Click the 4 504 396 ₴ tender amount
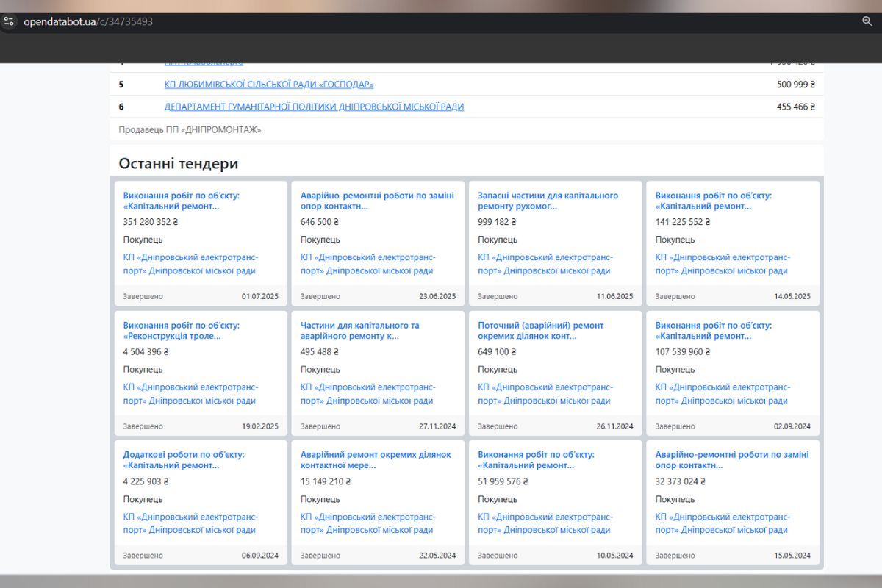The width and height of the screenshot is (882, 588). pyautogui.click(x=146, y=352)
